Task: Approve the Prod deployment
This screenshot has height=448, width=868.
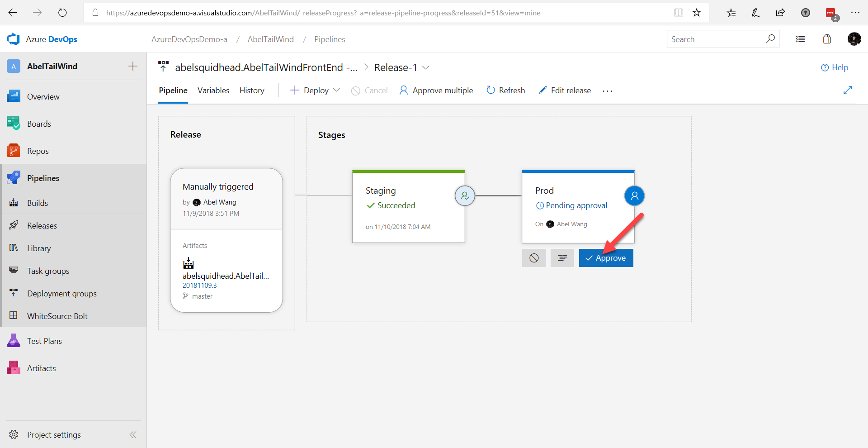Action: click(606, 258)
